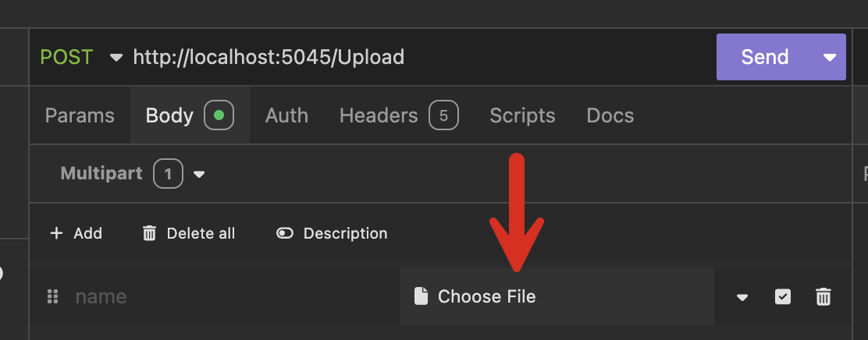
Task: Click the file icon in Choose File
Action: (x=422, y=296)
